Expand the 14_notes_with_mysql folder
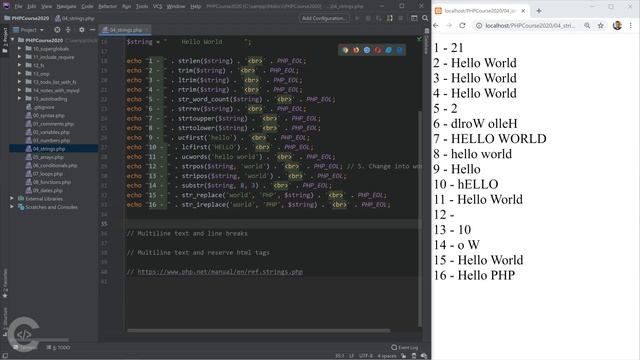The width and height of the screenshot is (640, 360). coord(19,90)
